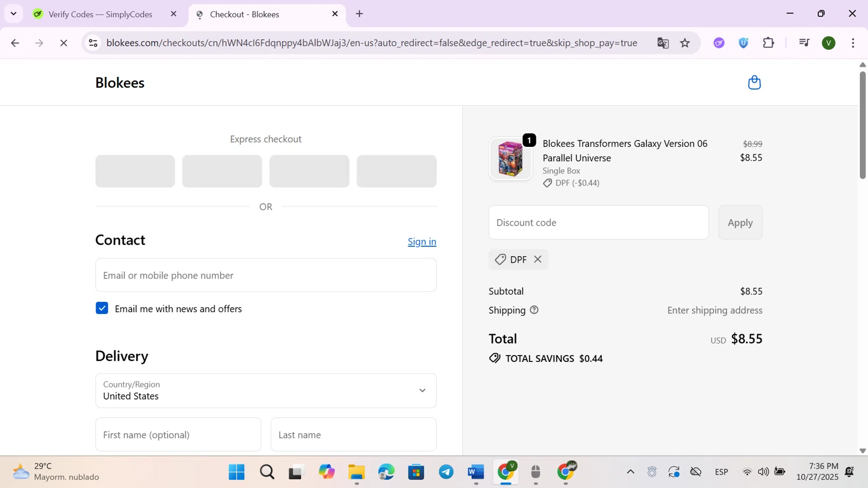Focus the Last name field

354,435
